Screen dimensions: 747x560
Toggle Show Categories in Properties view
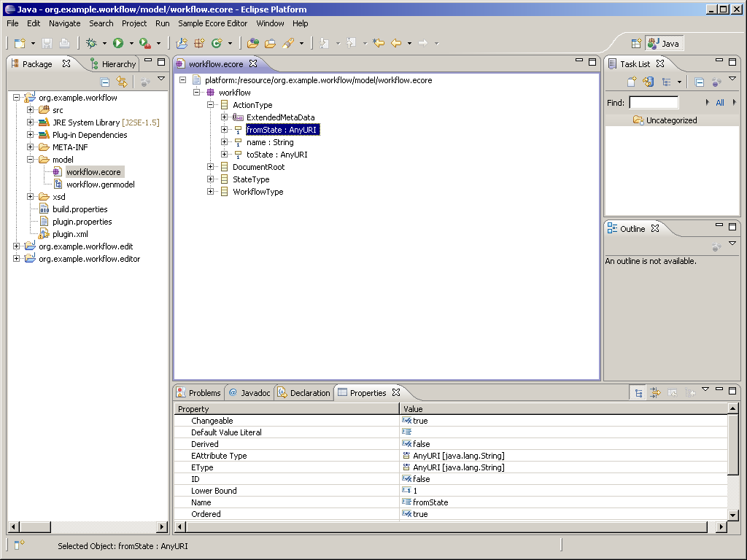638,393
